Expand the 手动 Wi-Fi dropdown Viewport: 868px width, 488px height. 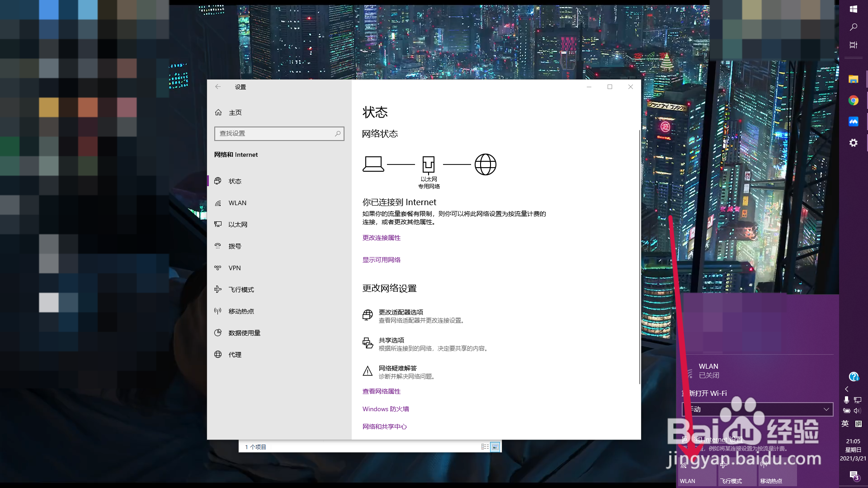point(759,409)
